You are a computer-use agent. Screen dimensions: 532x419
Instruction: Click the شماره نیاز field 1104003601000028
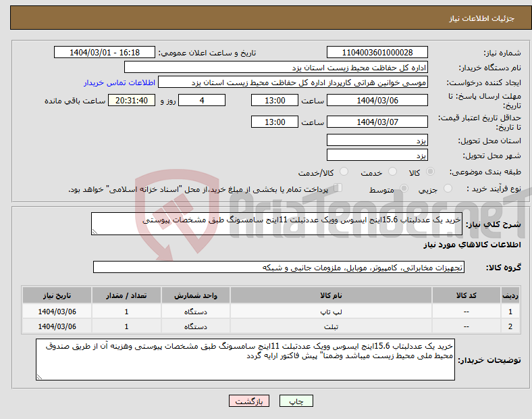(377, 52)
